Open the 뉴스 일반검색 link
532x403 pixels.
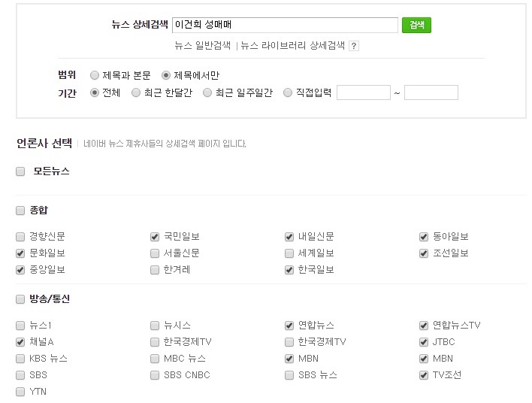[x=203, y=46]
